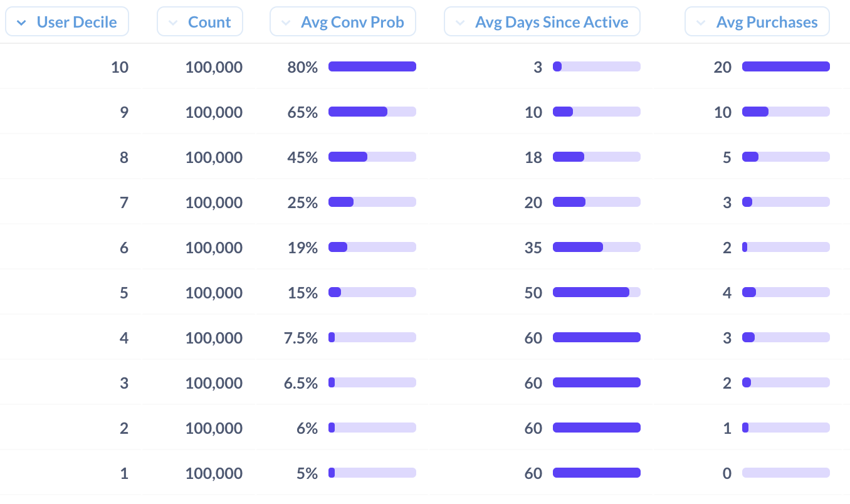Select the Avg Days Since Active value 35
The width and height of the screenshot is (850, 504).
pyautogui.click(x=533, y=248)
